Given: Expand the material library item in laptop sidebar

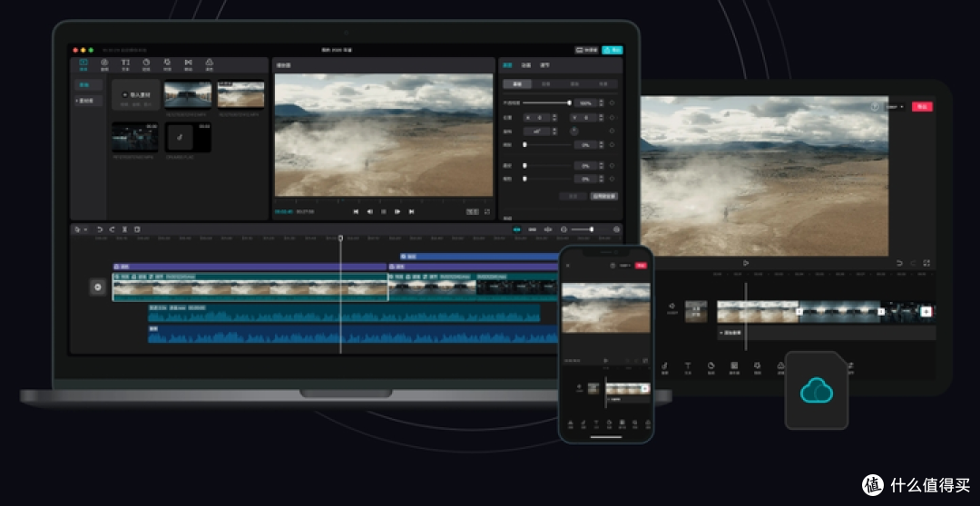Looking at the screenshot, I should 88,100.
